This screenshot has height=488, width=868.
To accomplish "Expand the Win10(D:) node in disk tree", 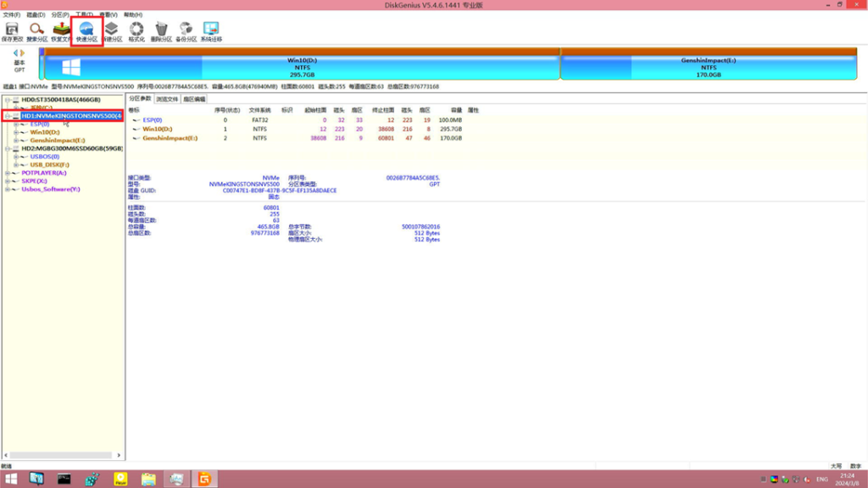I will pos(16,132).
